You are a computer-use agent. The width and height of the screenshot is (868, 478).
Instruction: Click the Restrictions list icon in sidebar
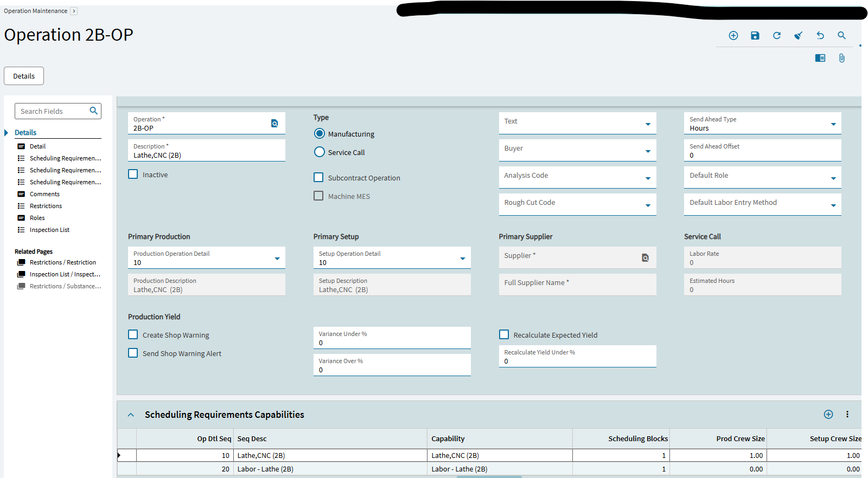[x=21, y=206]
